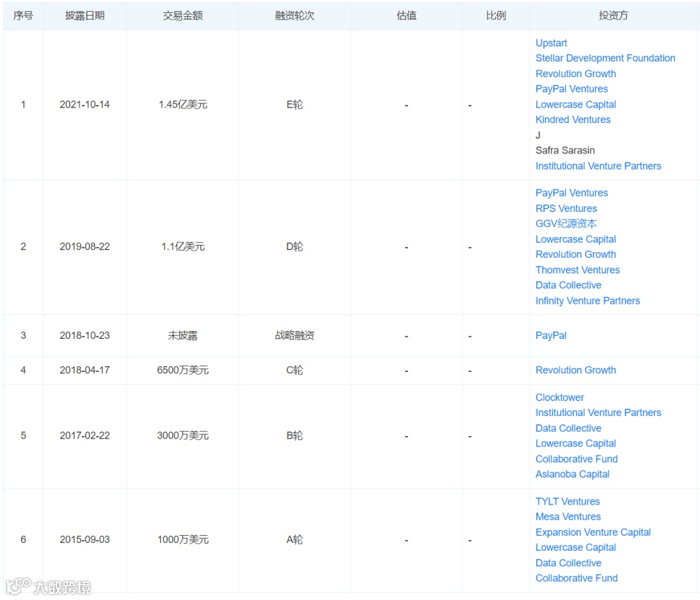This screenshot has height=600, width=700.
Task: Open Expansion Venture Capital link
Action: (x=593, y=532)
